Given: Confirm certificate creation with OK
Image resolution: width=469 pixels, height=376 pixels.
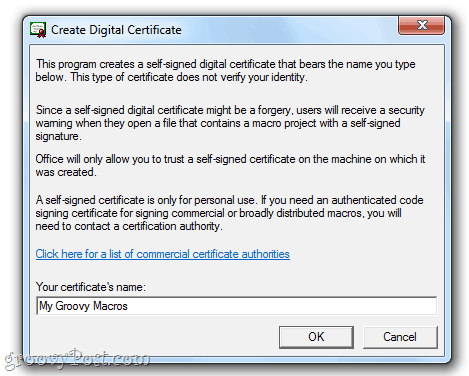Looking at the screenshot, I should coord(316,337).
